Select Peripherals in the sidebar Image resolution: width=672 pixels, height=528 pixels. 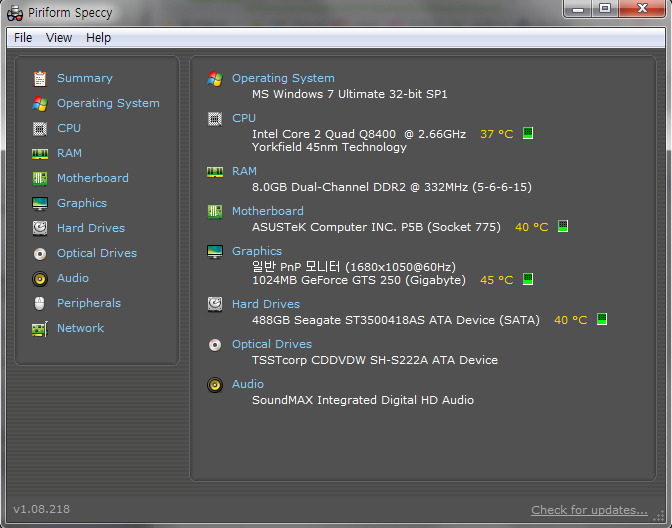(x=89, y=303)
